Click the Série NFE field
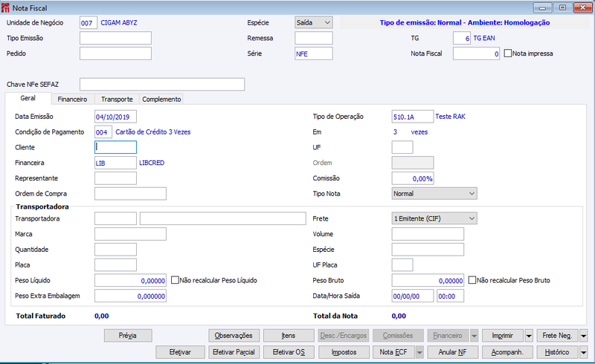 tap(314, 53)
